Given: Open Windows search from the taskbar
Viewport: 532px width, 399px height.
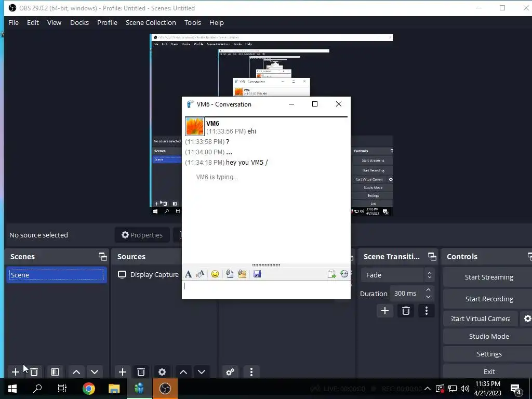Looking at the screenshot, I should pos(37,389).
